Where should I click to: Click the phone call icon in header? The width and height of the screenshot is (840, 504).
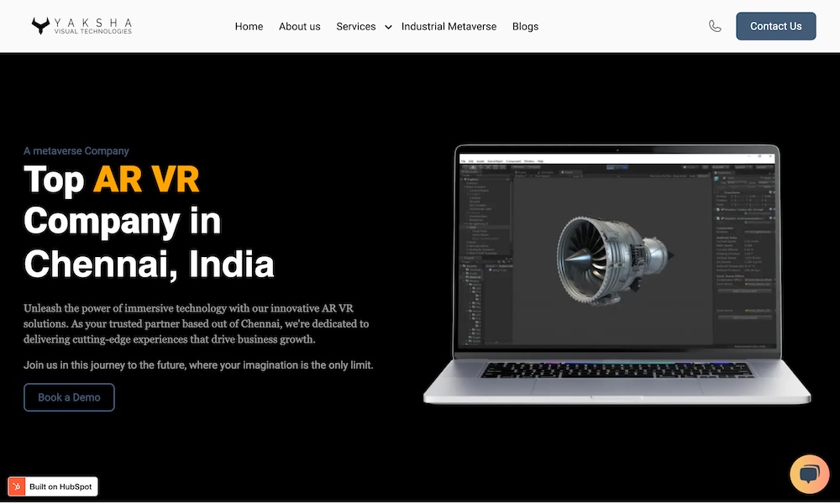pos(715,26)
